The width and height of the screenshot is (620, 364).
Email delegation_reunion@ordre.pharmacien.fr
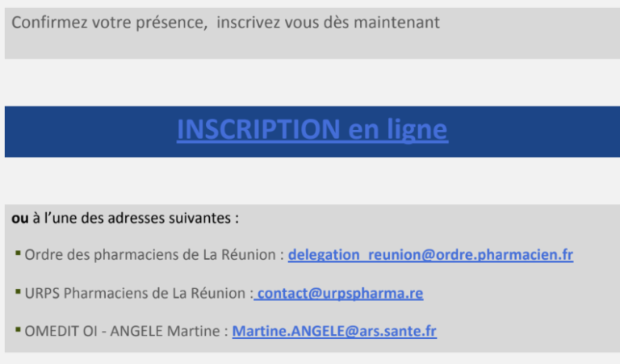pos(430,255)
